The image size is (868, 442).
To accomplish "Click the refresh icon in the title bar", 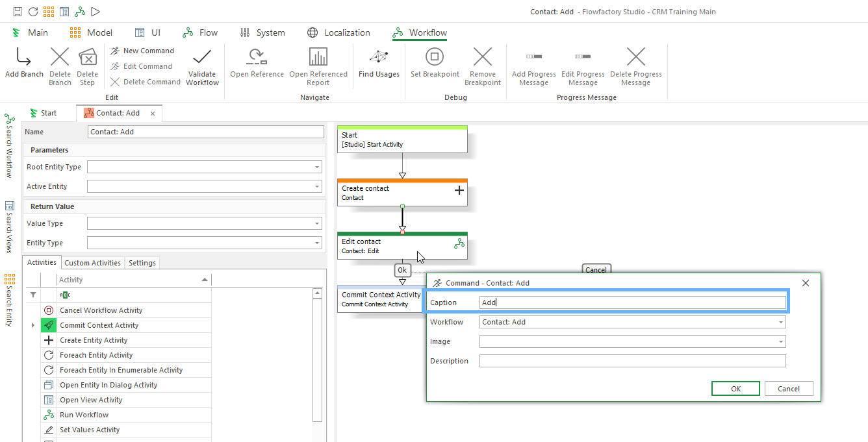I will tap(33, 12).
